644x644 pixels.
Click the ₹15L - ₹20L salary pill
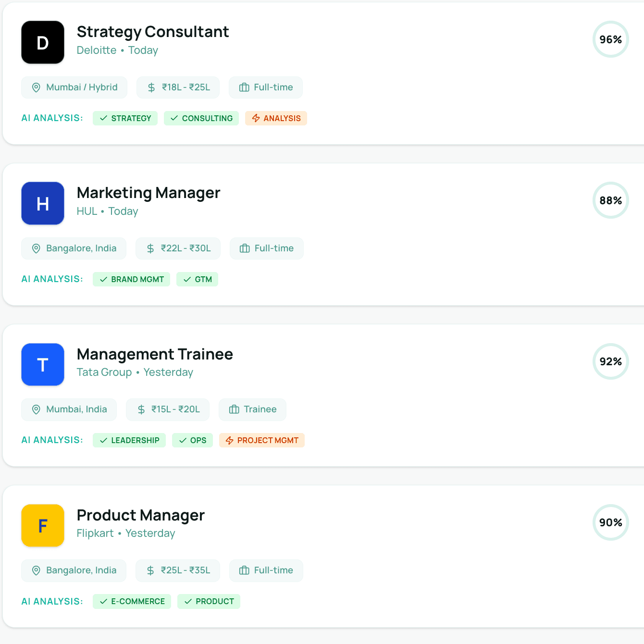[168, 409]
